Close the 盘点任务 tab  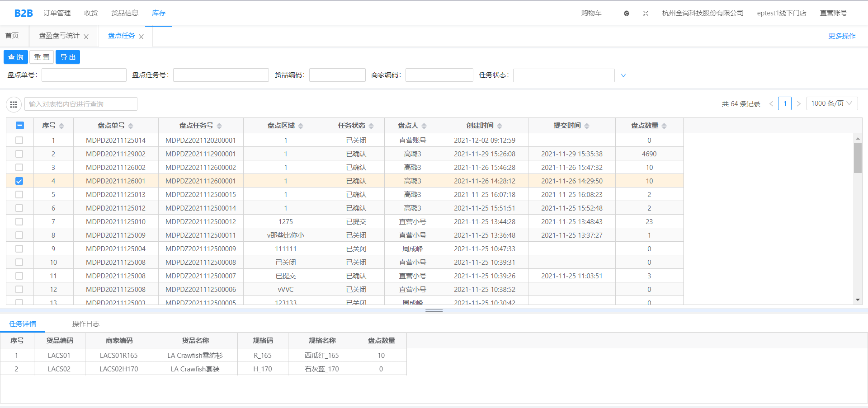point(142,37)
